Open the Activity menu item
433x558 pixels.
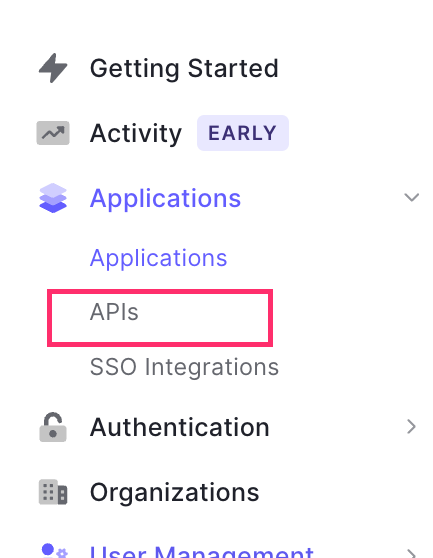[136, 133]
